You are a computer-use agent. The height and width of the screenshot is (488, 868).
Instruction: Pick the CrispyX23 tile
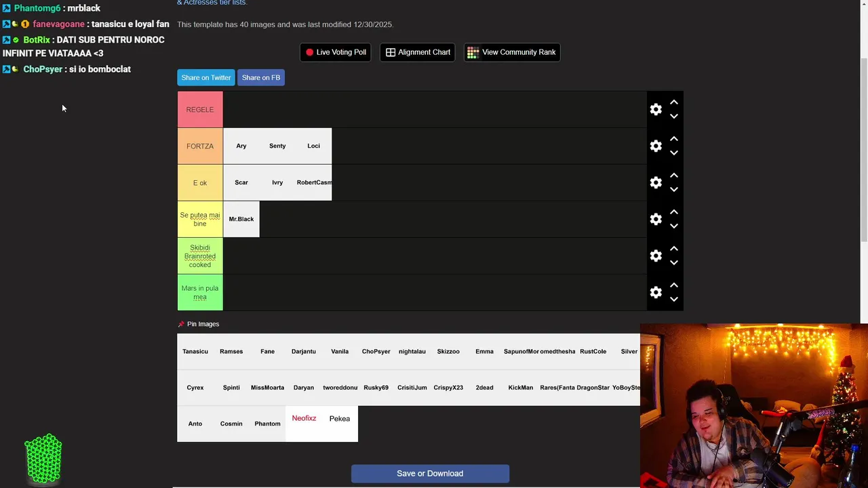[448, 388]
